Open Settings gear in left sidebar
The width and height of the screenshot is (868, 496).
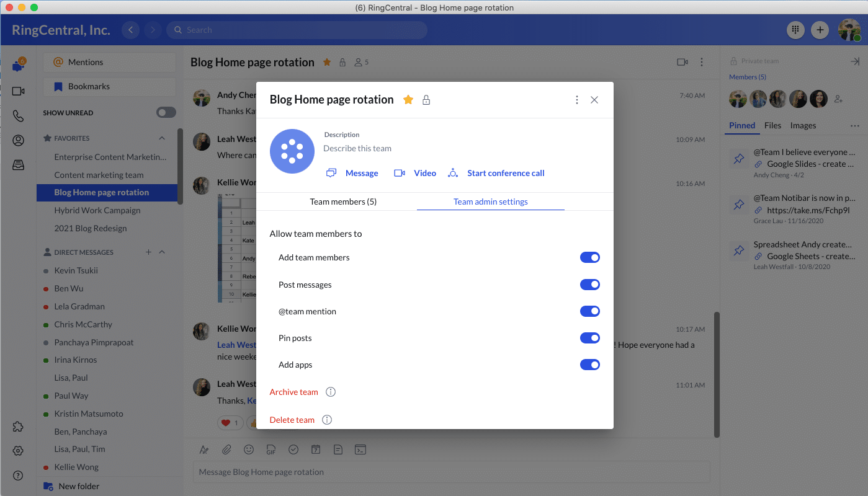(18, 451)
